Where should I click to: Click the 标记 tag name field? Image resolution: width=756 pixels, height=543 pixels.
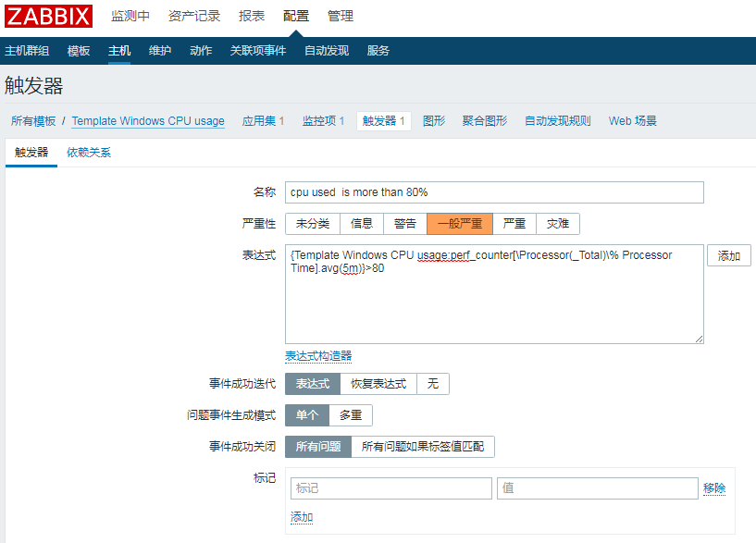click(391, 488)
